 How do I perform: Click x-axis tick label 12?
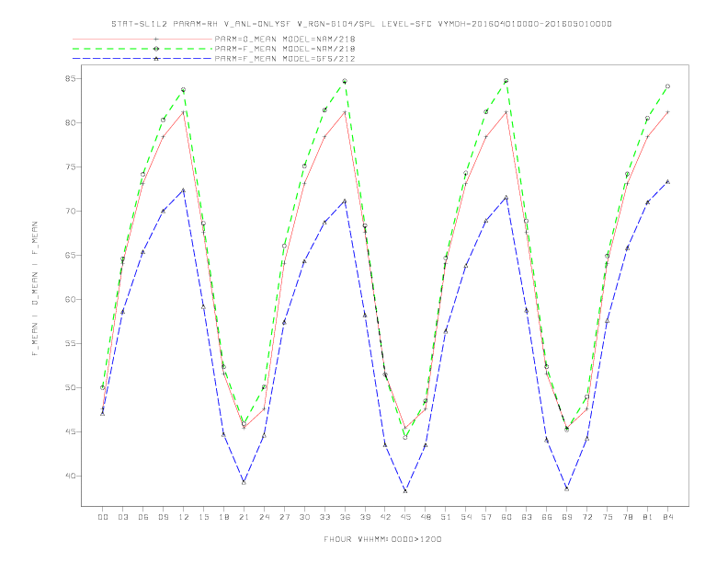point(184,517)
